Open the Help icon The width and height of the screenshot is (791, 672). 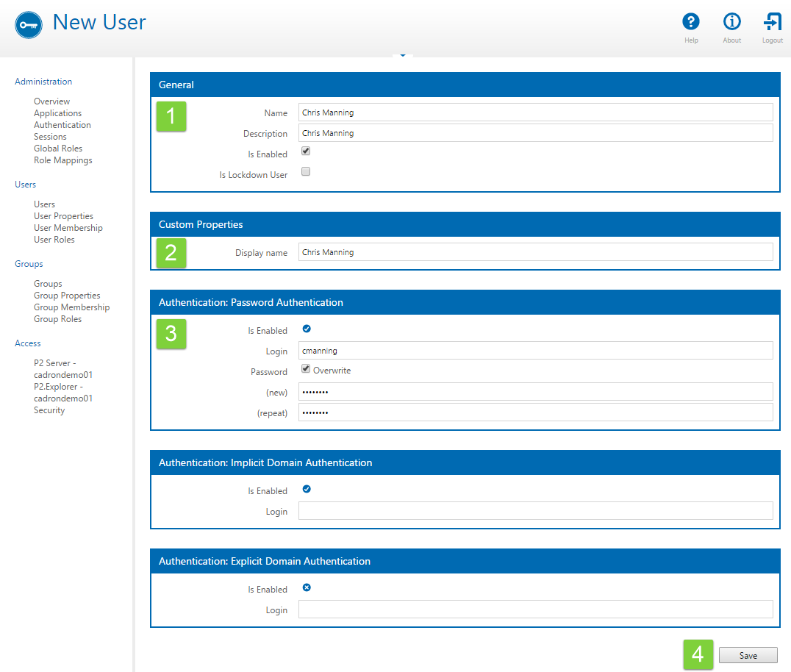(690, 21)
